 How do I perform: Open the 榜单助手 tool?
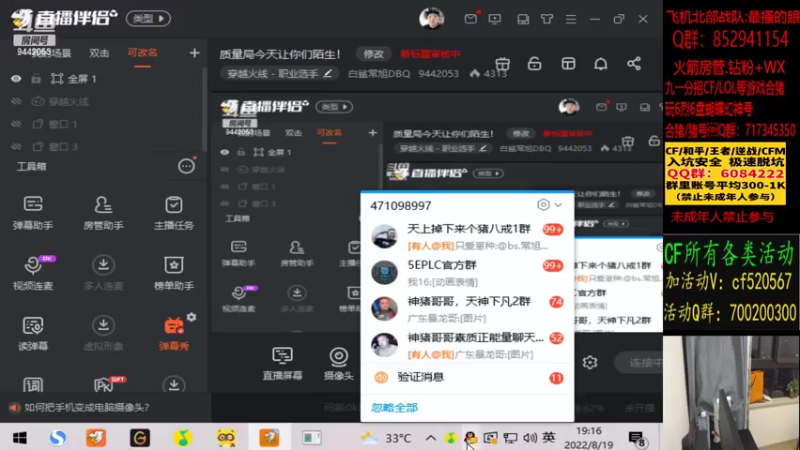(173, 272)
